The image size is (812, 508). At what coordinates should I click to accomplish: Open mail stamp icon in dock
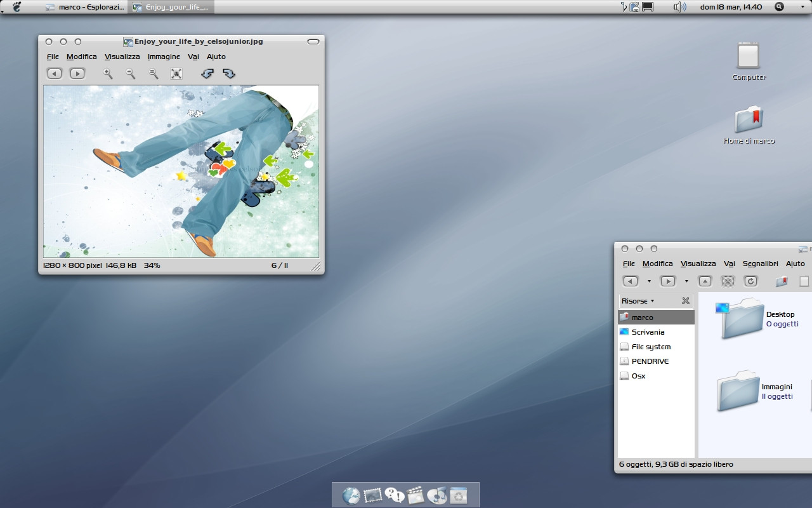[373, 495]
